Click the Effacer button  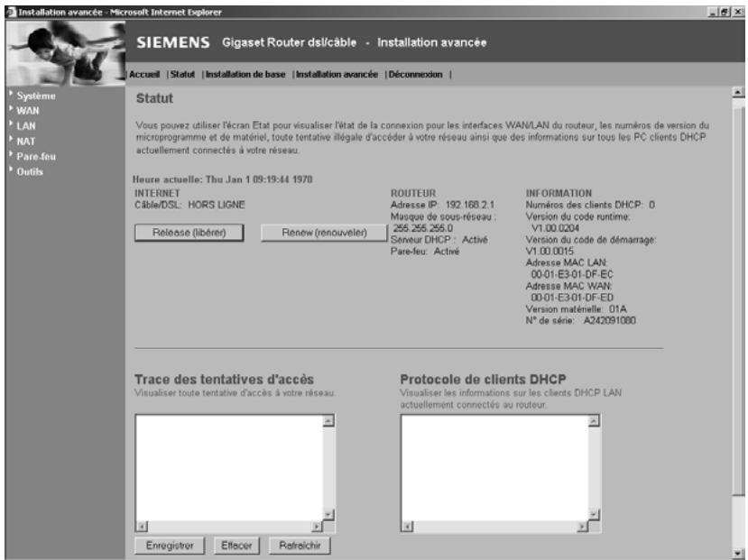(x=236, y=546)
